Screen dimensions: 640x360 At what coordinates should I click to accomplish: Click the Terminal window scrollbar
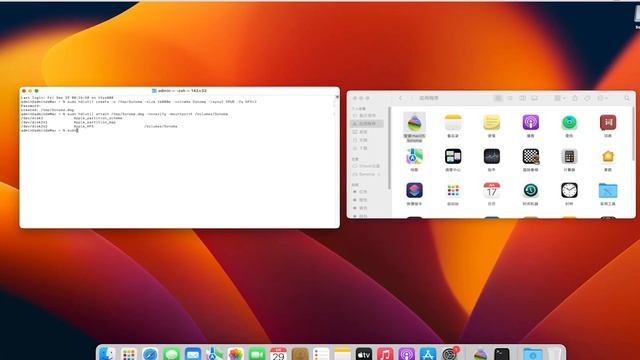(x=337, y=97)
